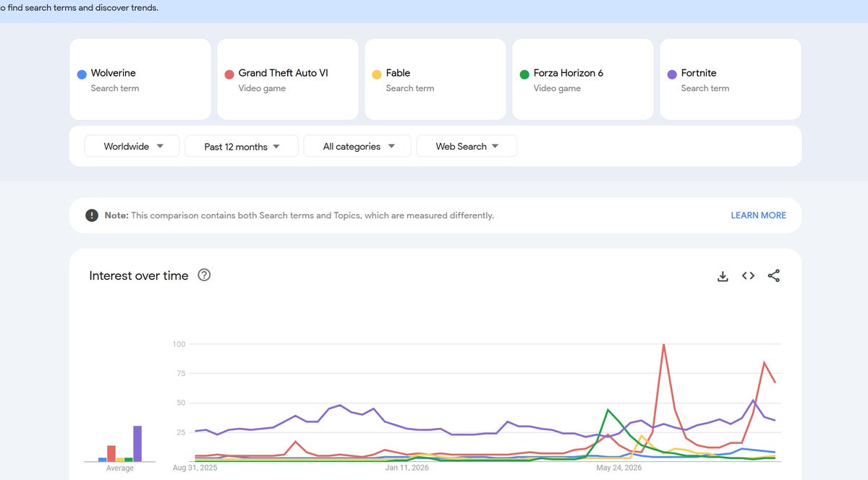
Task: Click the green Forza Horizon 6 dot
Action: pos(524,74)
